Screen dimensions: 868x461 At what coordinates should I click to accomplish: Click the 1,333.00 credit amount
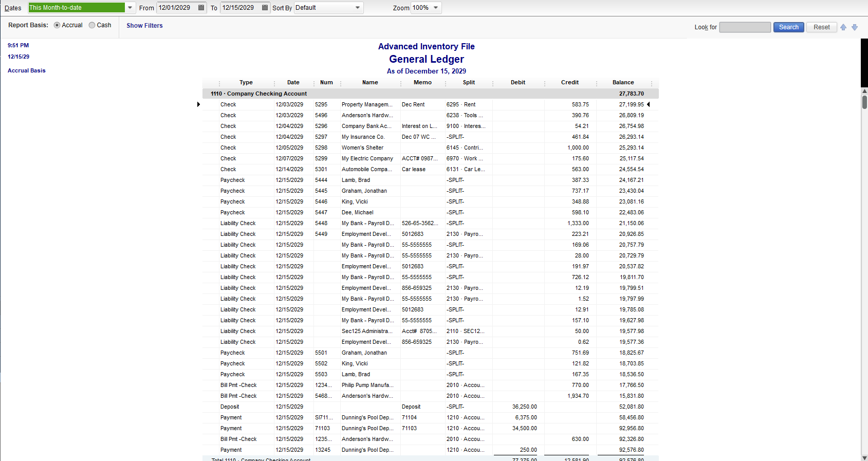(x=578, y=223)
